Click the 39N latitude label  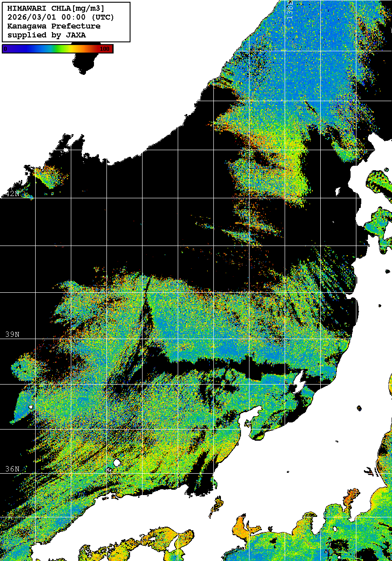12,334
